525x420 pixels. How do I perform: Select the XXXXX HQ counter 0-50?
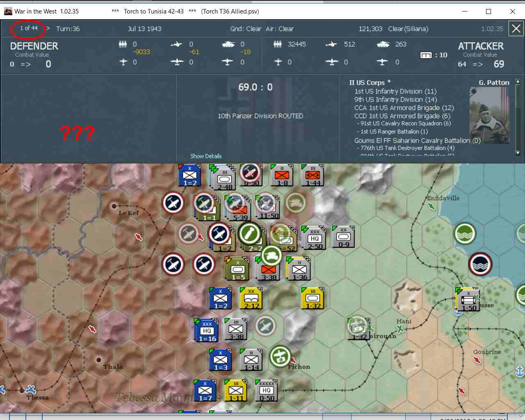coord(267,390)
